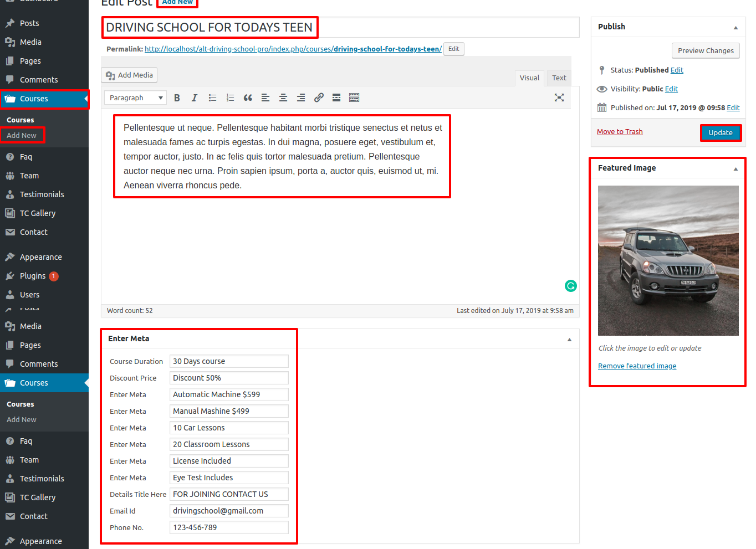Apply blockquote formatting
The width and height of the screenshot is (756, 549).
pos(248,98)
